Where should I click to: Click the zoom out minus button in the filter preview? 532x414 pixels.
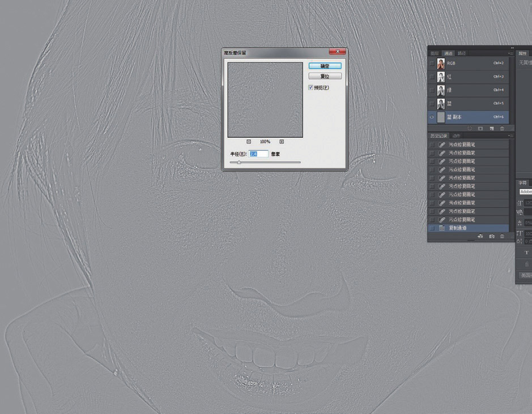(249, 142)
